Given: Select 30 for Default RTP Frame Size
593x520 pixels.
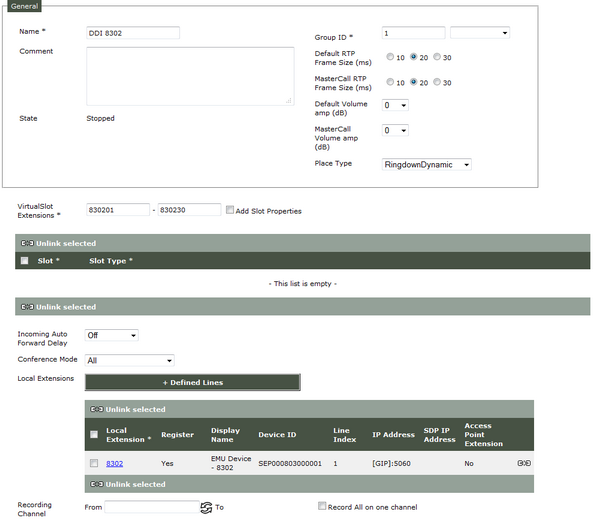Looking at the screenshot, I should [437, 57].
